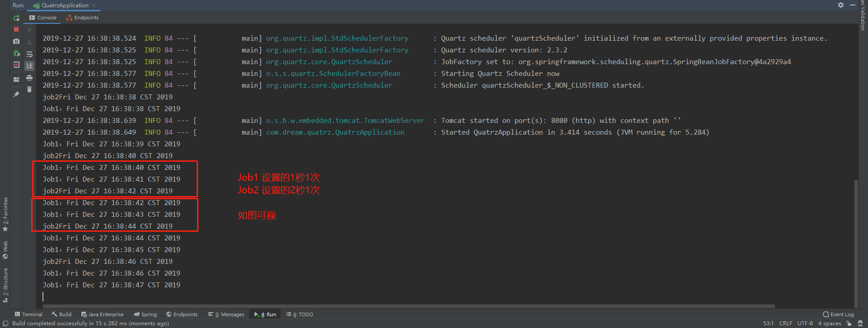Viewport: 868px width, 328px height.
Task: Switch to the Console tab
Action: [x=43, y=18]
